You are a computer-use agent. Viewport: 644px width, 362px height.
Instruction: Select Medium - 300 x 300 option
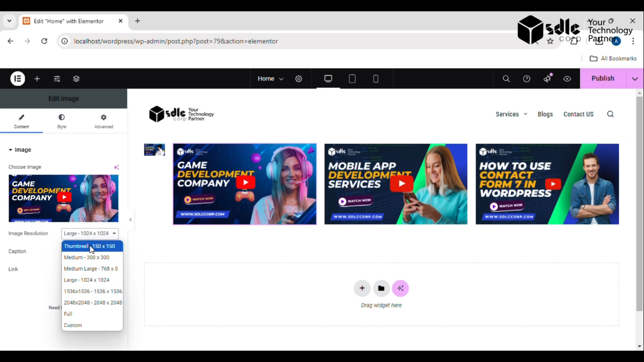(92, 257)
